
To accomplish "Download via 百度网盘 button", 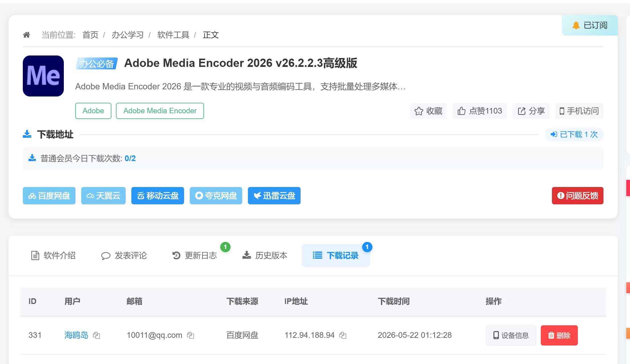I will (49, 196).
